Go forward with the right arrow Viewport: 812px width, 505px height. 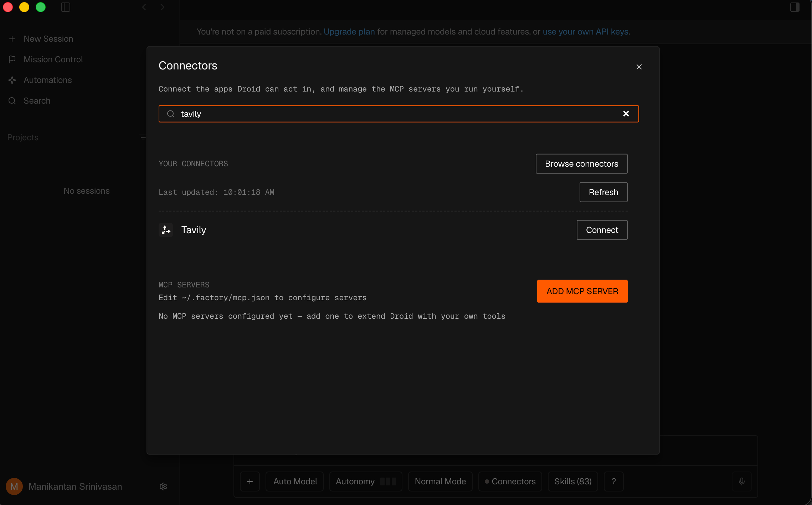click(x=163, y=7)
